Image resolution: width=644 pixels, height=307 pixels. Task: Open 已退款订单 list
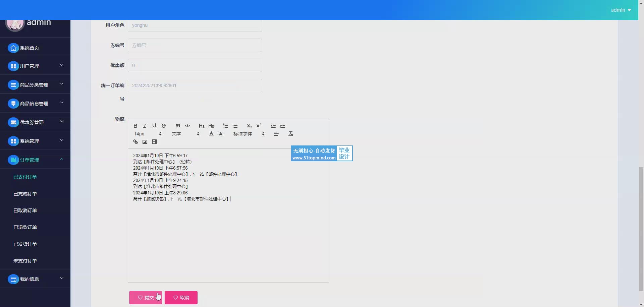tap(25, 227)
